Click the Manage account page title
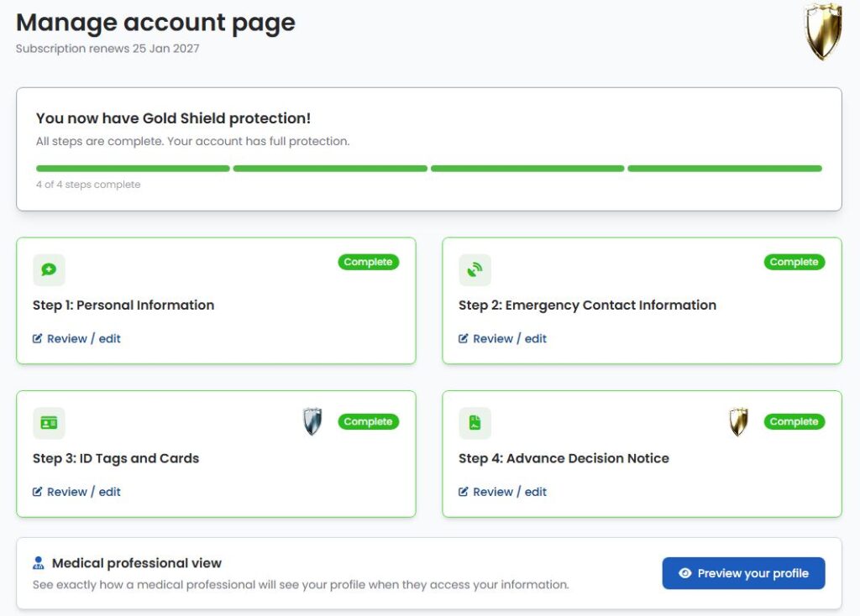 coord(155,23)
